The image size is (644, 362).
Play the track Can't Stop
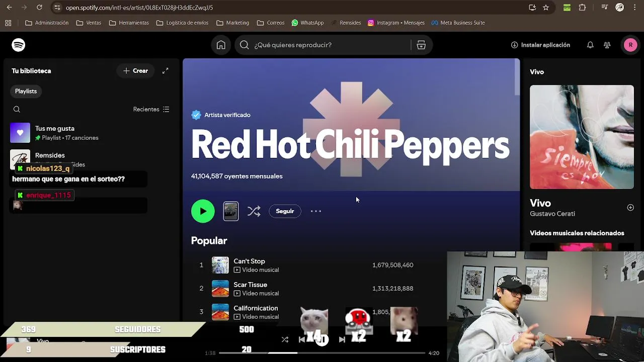[x=249, y=261]
